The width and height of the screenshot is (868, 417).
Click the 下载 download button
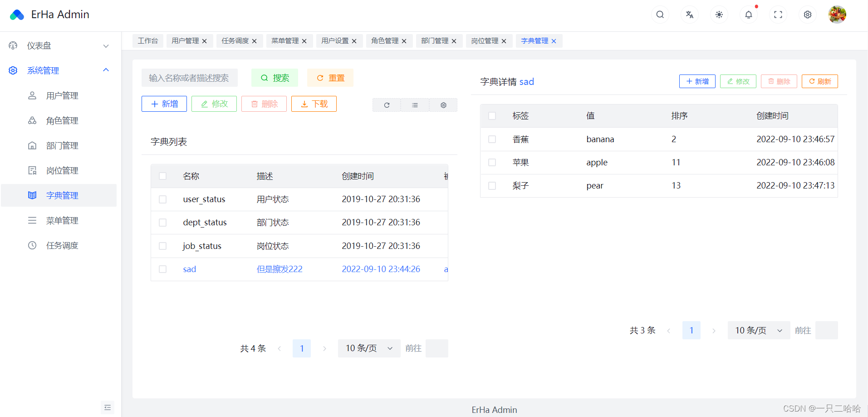coord(314,104)
